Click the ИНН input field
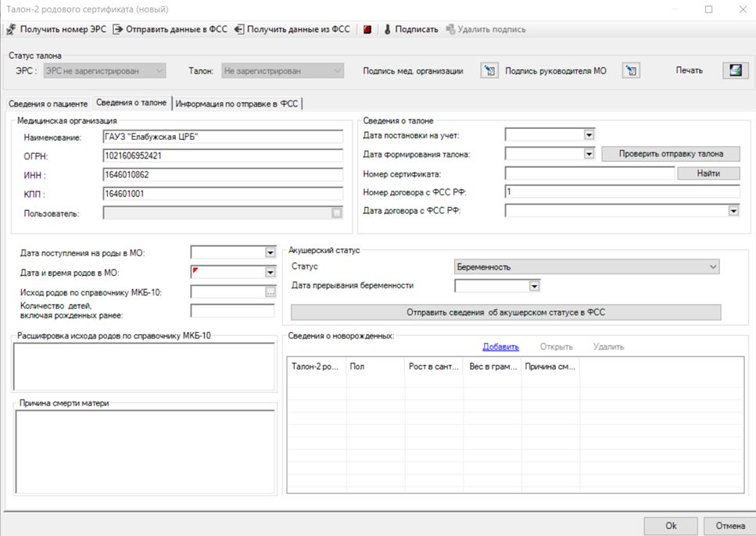 pos(223,174)
